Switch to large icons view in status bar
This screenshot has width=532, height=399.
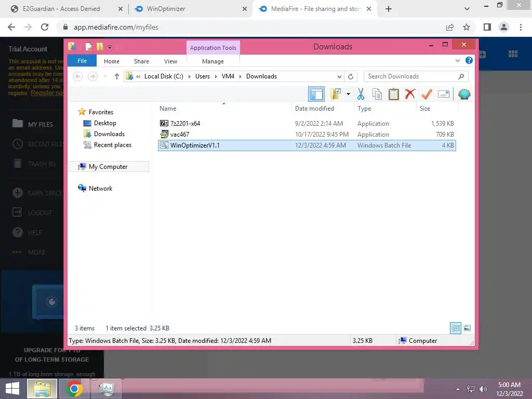[x=467, y=328]
